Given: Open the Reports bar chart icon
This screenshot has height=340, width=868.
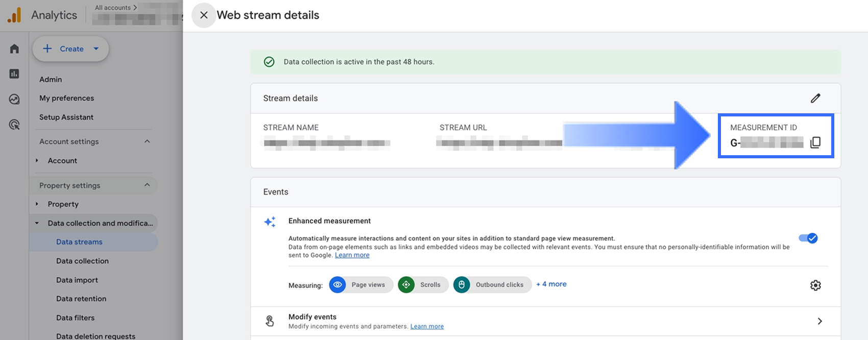Looking at the screenshot, I should click(14, 74).
